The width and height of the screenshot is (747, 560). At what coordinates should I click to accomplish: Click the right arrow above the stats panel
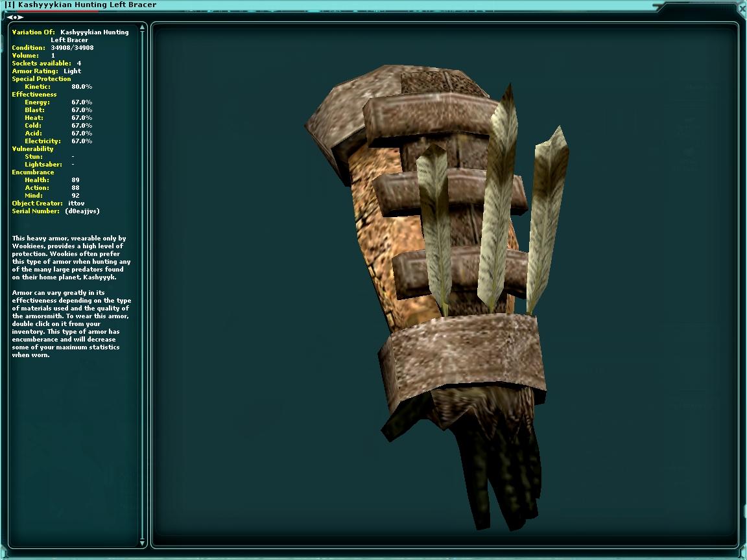[20, 17]
